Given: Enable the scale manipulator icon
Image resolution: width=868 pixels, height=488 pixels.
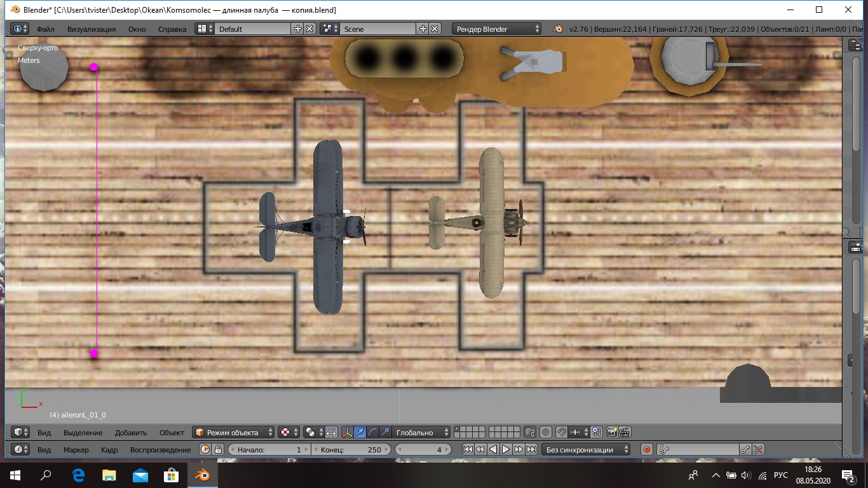Looking at the screenshot, I should click(x=385, y=432).
